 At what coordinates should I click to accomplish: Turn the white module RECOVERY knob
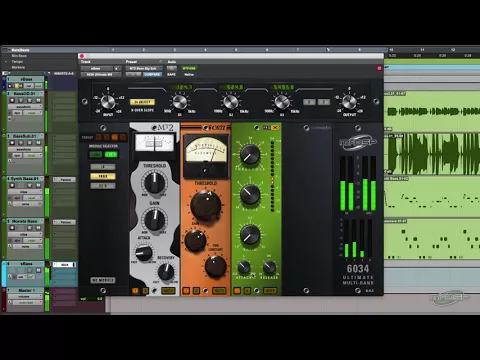[166, 271]
